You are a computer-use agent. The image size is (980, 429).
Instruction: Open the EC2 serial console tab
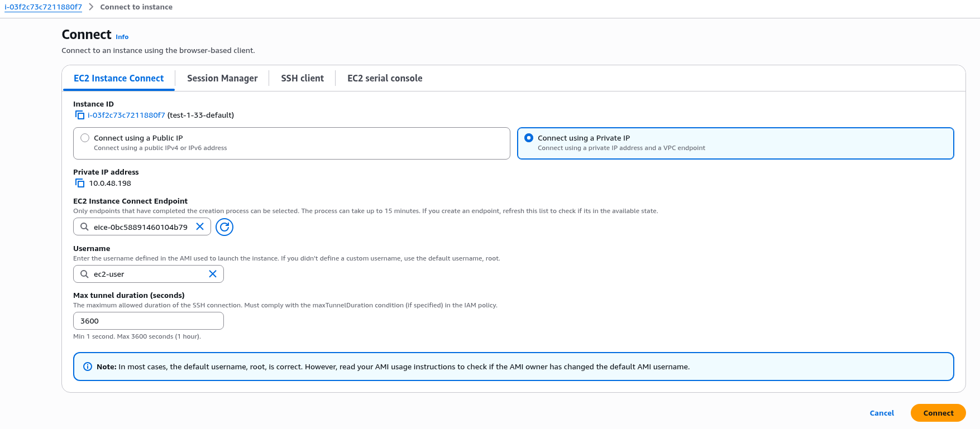pyautogui.click(x=385, y=78)
